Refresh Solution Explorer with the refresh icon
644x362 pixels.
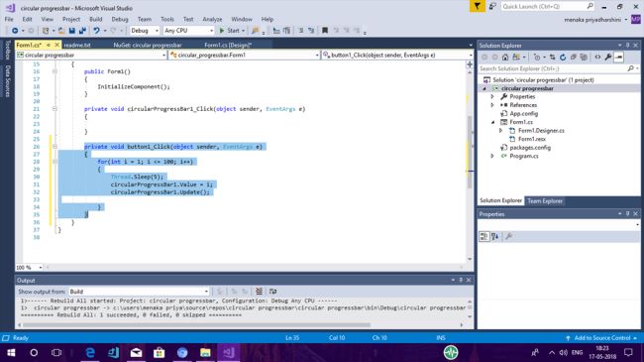coord(563,58)
